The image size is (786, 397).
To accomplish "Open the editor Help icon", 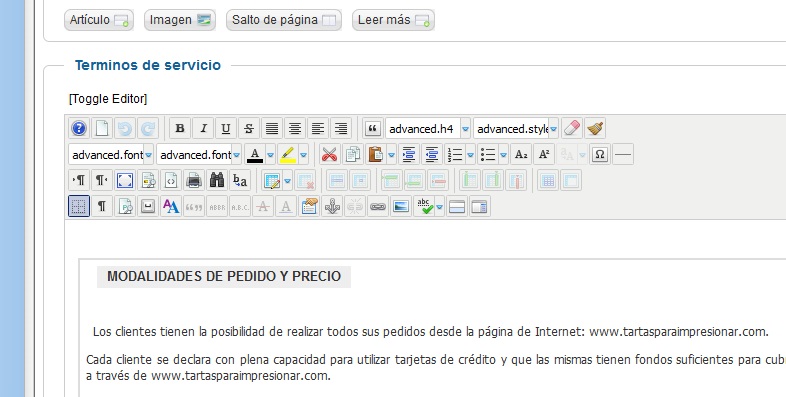I will (79, 129).
